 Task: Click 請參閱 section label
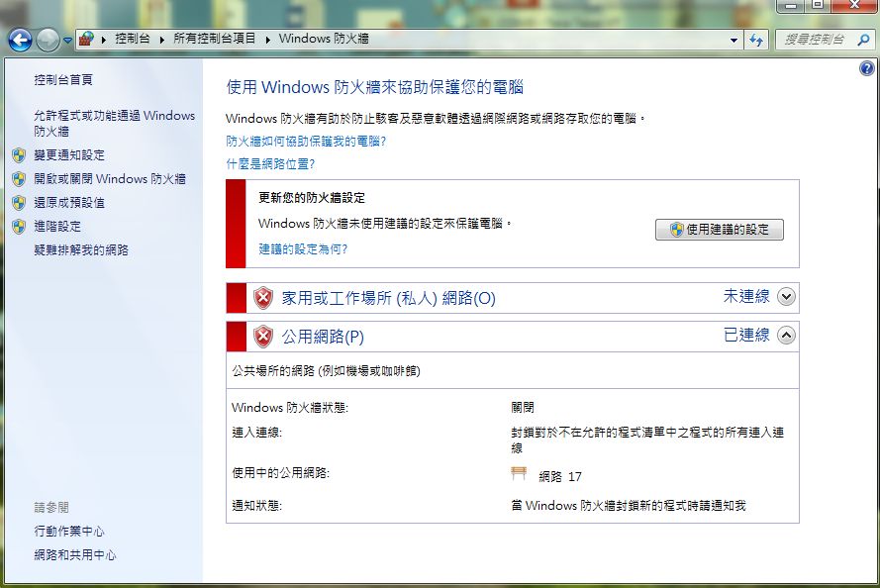tap(51, 507)
